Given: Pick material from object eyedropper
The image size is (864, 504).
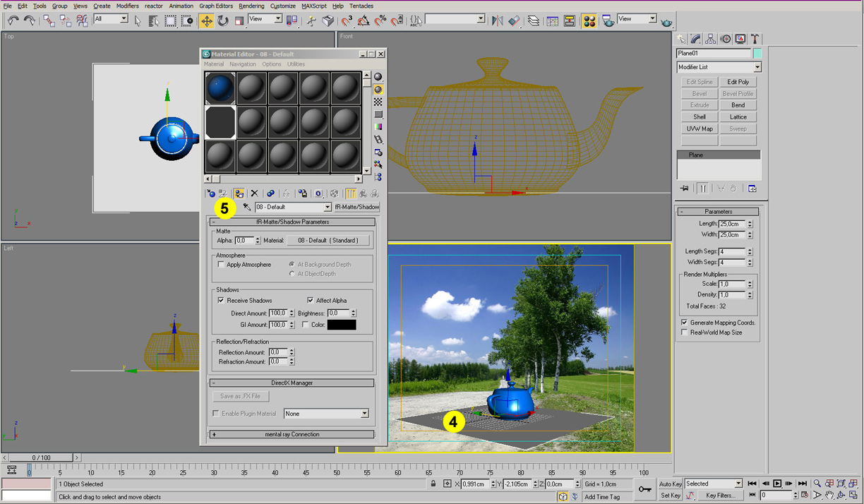Looking at the screenshot, I should pos(246,207).
